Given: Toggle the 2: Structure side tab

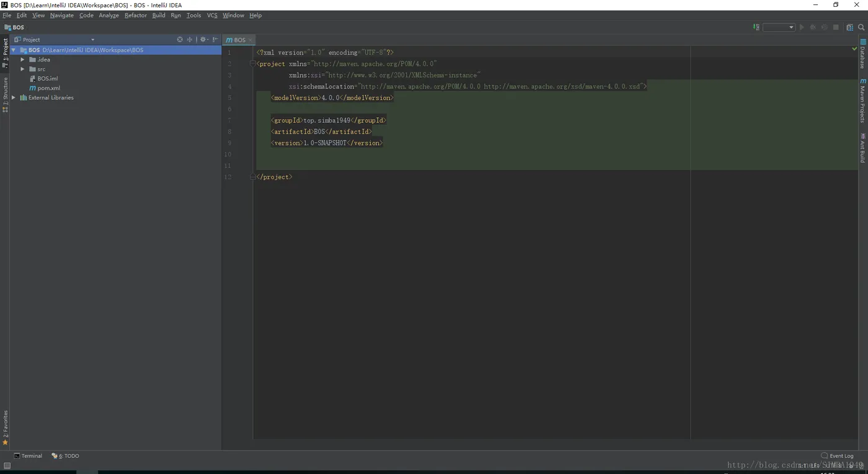Looking at the screenshot, I should (5, 94).
